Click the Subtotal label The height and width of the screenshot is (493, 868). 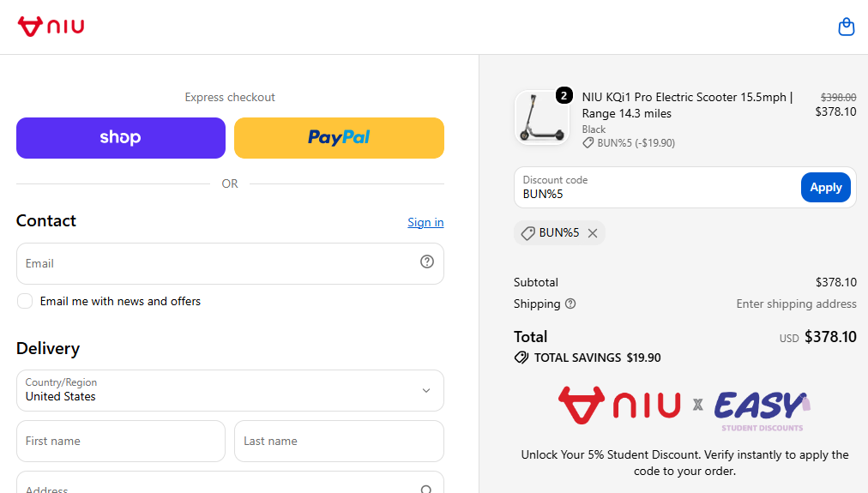click(x=536, y=282)
